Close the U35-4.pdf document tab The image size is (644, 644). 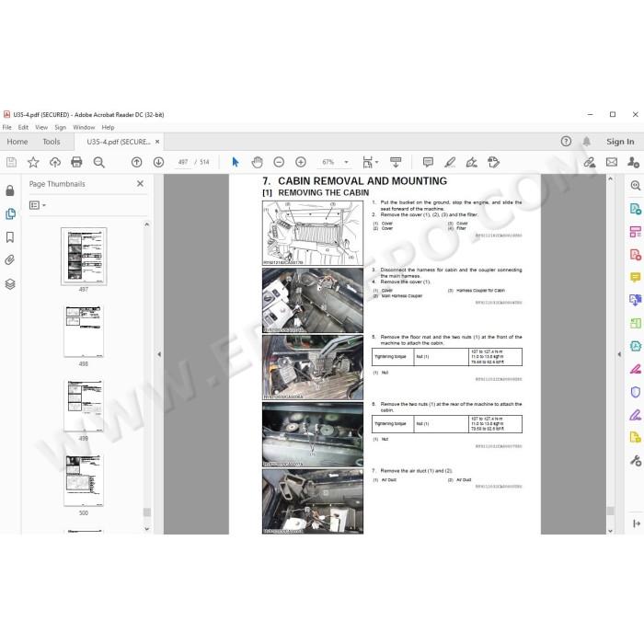(157, 142)
